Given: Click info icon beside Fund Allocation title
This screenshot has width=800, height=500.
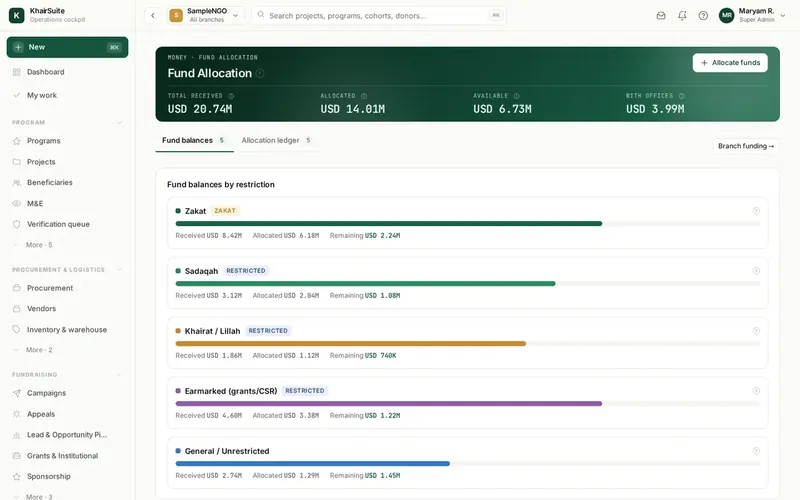Looking at the screenshot, I should 260,73.
